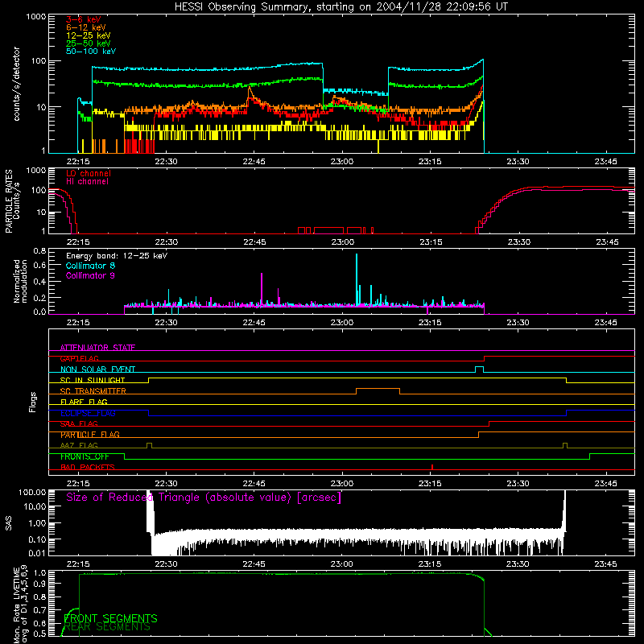This screenshot has height=644, width=644.
Task: Click the ECLIPSE FLAG label
Action: 88,413
